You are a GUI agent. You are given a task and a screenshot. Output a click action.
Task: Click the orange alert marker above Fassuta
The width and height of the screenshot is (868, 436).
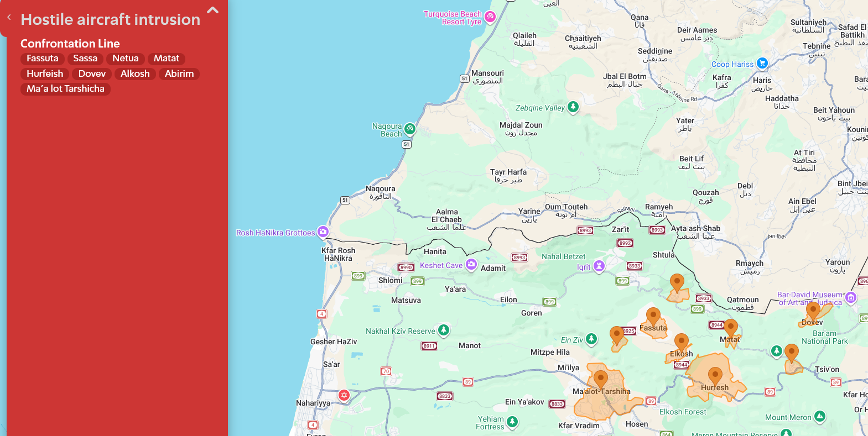tap(653, 317)
